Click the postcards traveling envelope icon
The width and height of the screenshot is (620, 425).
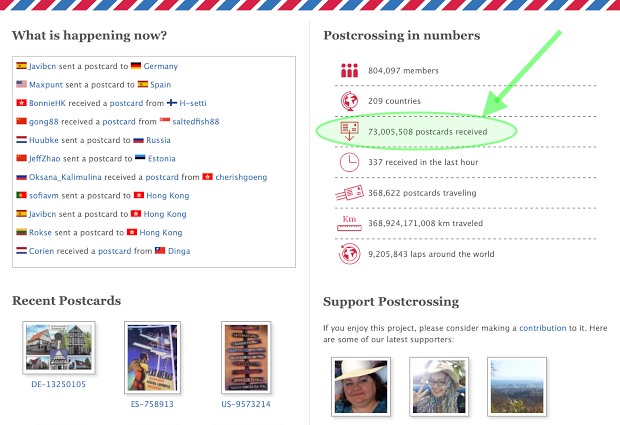[349, 193]
